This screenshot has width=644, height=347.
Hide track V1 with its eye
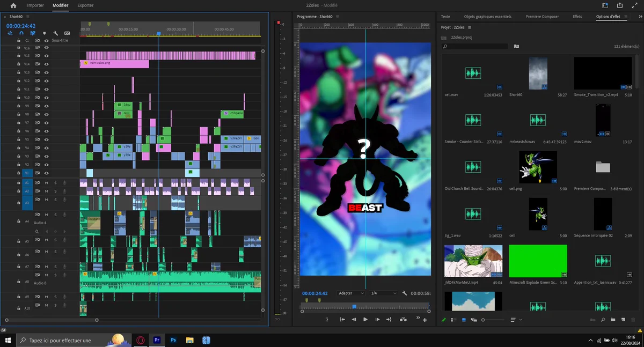[47, 173]
